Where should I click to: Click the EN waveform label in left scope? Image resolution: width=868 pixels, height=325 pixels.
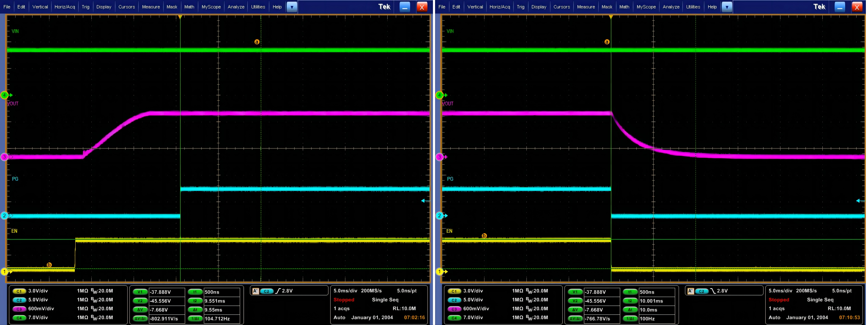click(14, 231)
